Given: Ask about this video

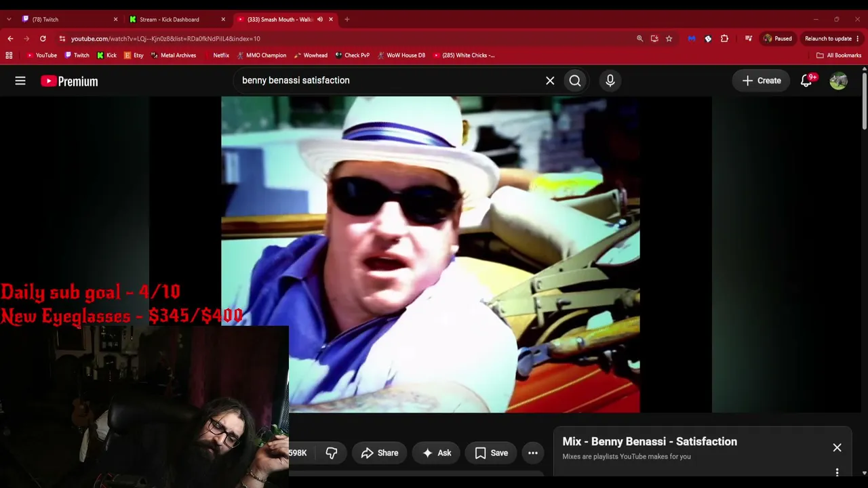Looking at the screenshot, I should click(437, 453).
